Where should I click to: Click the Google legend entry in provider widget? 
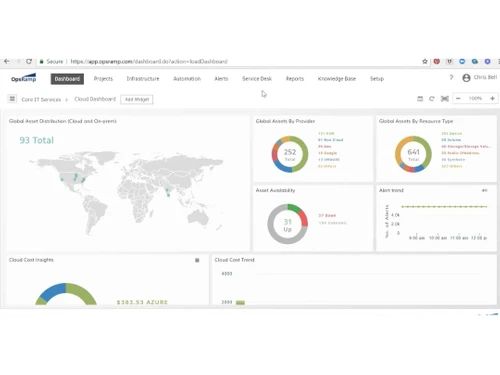pos(327,153)
